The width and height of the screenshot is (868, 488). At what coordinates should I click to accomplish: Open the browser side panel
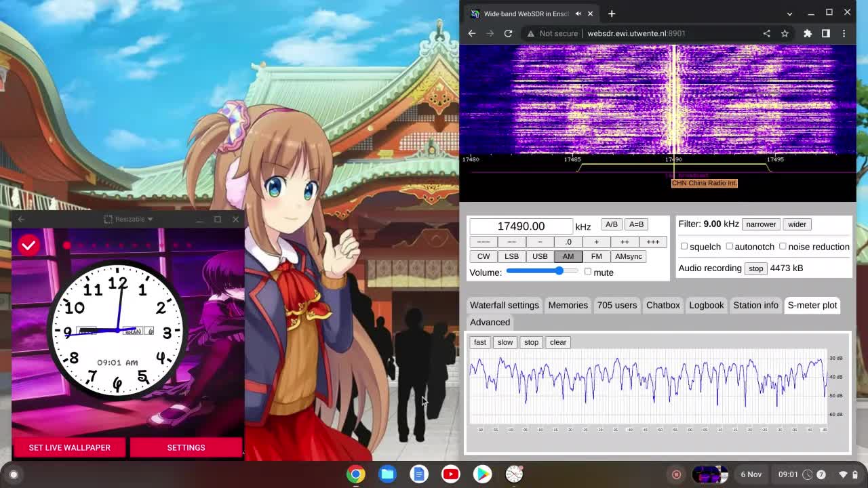(826, 33)
